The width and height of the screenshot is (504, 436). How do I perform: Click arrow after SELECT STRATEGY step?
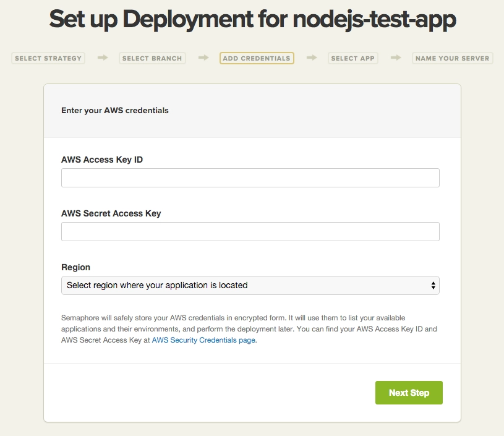[x=103, y=58]
